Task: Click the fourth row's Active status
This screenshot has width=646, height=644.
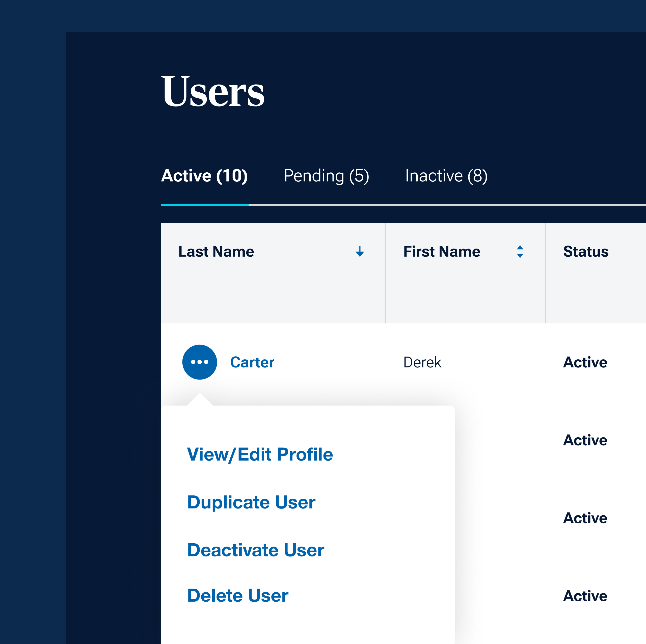Action: tap(585, 596)
